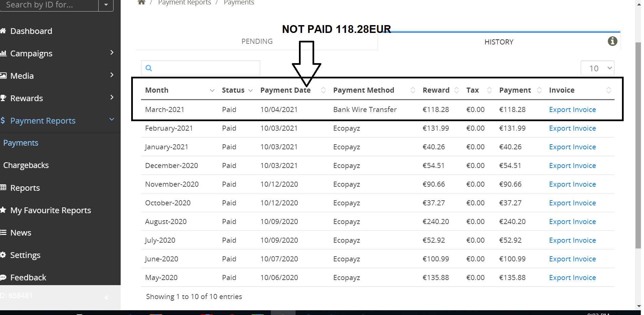Screen dimensions: 644x315
Task: Expand the Campaigns submenu chevron
Action: pos(112,52)
